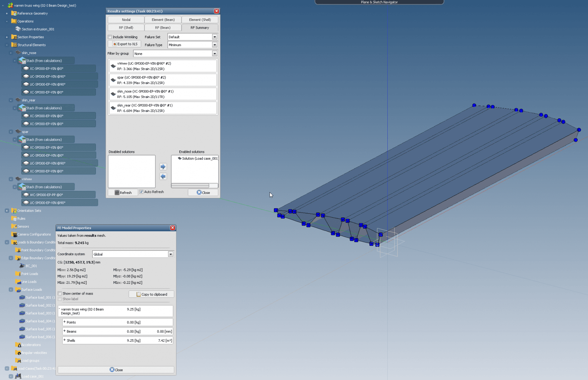Viewport: 588px width, 380px height.
Task: Switch to the Nodal tab
Action: point(126,19)
